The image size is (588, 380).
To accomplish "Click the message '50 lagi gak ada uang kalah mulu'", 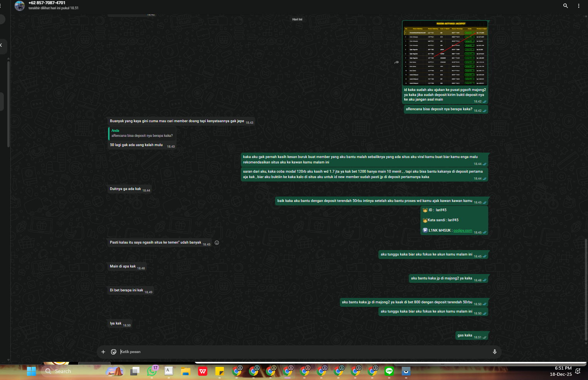I will (x=136, y=145).
